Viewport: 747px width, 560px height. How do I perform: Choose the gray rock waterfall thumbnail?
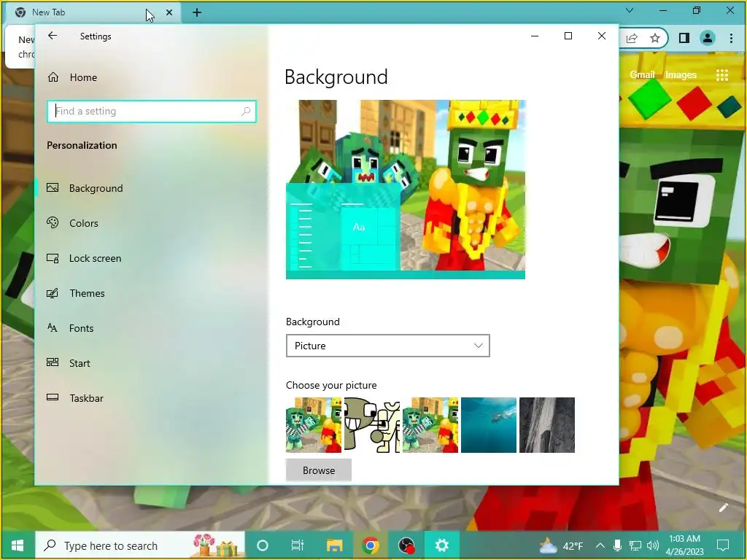click(547, 425)
